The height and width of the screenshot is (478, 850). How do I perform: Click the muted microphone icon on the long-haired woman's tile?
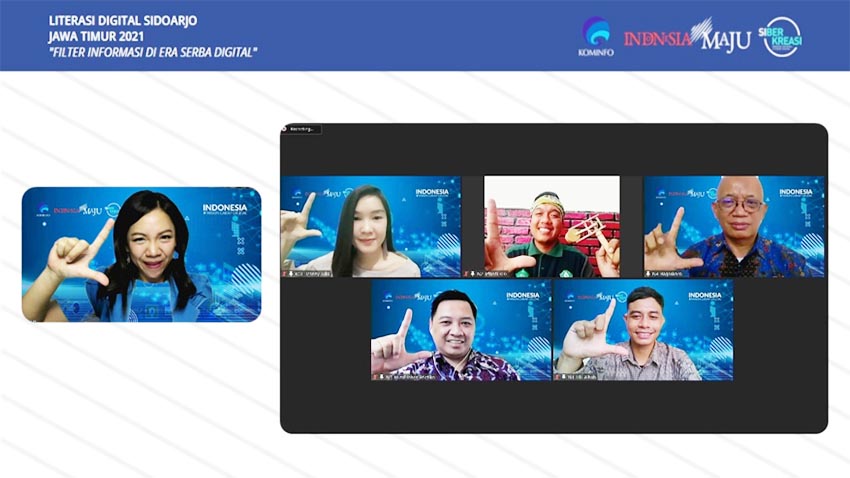285,274
